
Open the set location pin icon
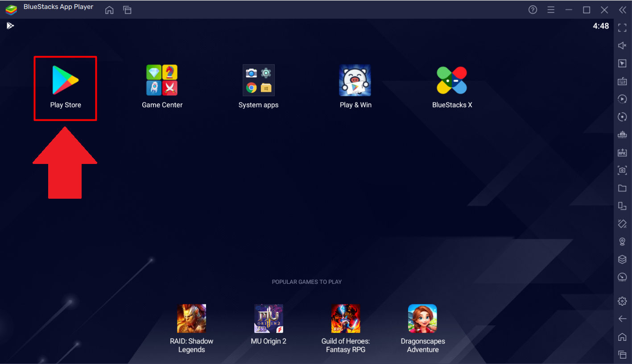point(622,241)
